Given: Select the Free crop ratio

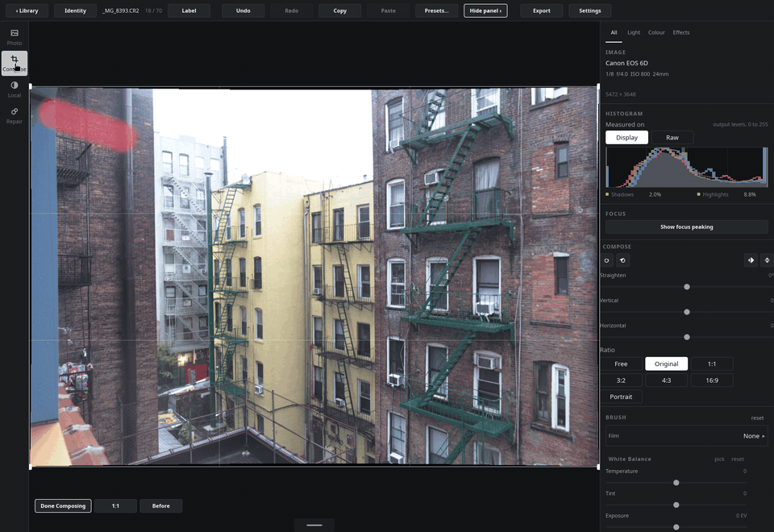Looking at the screenshot, I should click(621, 364).
